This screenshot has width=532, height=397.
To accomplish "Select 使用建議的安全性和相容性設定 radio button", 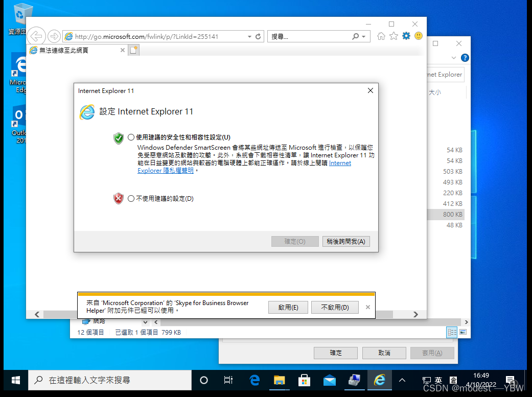I will tap(131, 137).
